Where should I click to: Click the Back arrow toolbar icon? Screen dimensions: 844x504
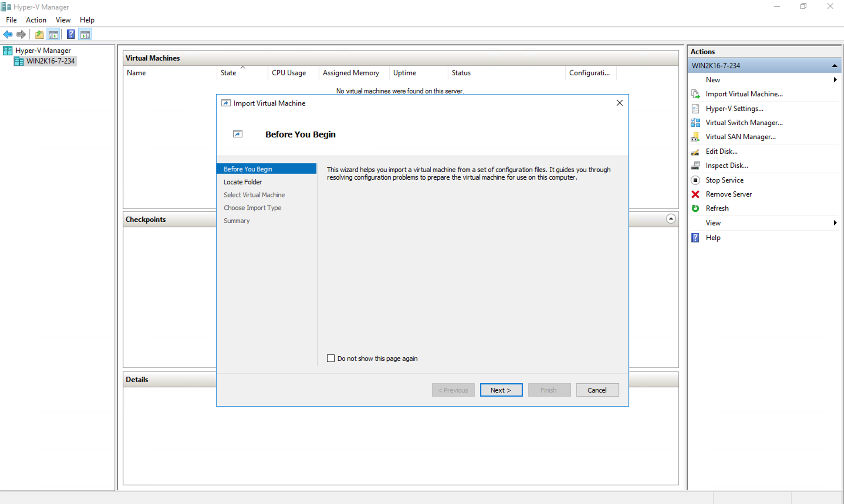[8, 35]
